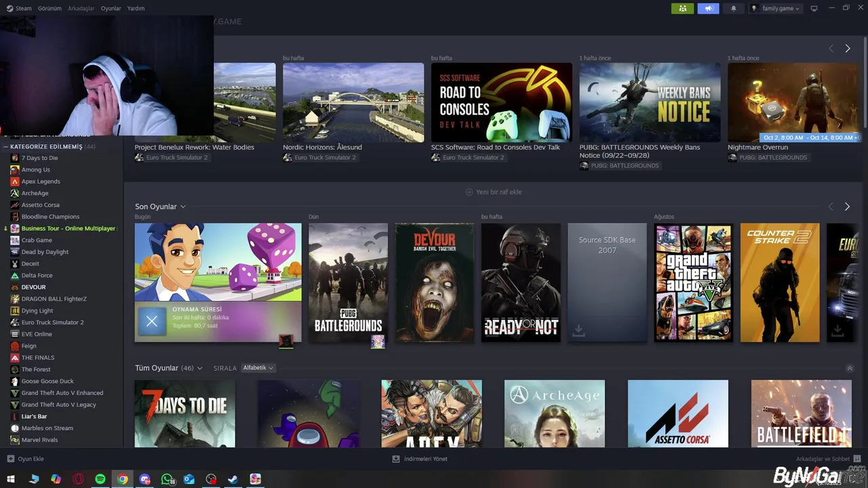Open Counter-Strike 2 recent game cover
This screenshot has width=868, height=488.
[x=780, y=283]
